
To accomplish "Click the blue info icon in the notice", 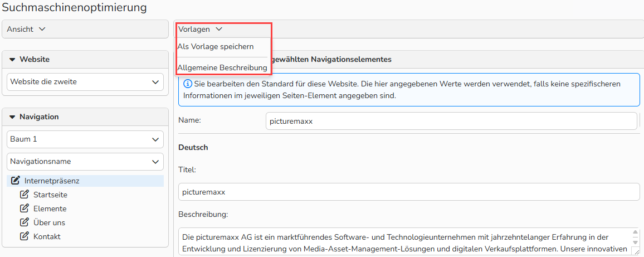I will click(188, 84).
